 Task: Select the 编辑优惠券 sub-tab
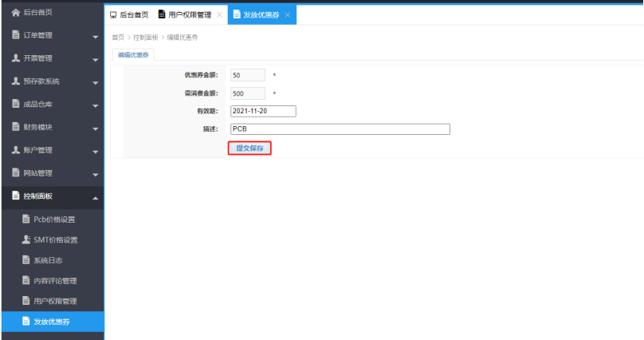tap(134, 55)
